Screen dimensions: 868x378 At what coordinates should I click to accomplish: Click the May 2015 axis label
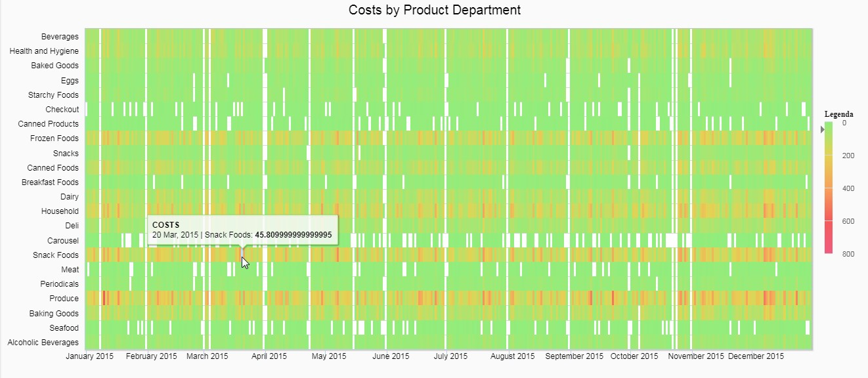coord(329,356)
